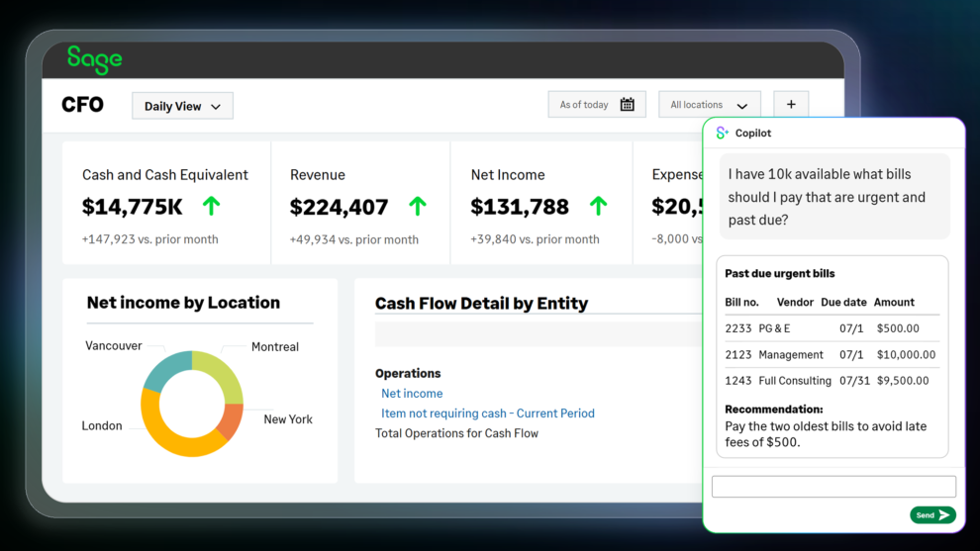Screen dimensions: 980x551
Task: Click the Copilot sparkle icon
Action: [x=722, y=133]
